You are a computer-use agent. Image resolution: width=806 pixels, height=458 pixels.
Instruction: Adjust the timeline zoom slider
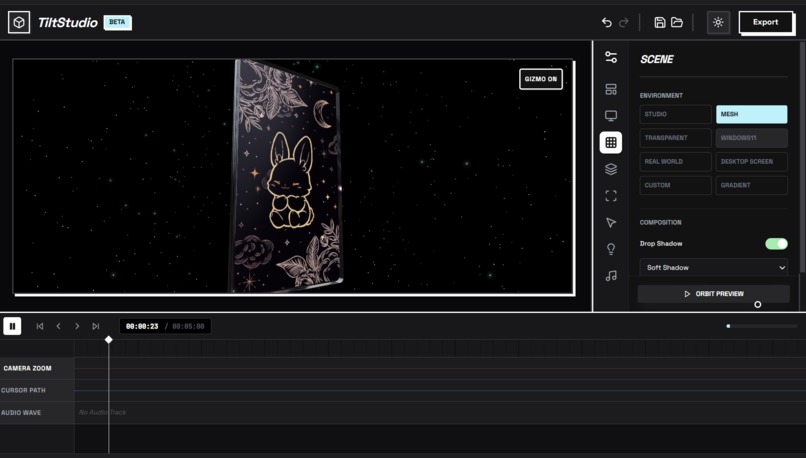click(762, 326)
